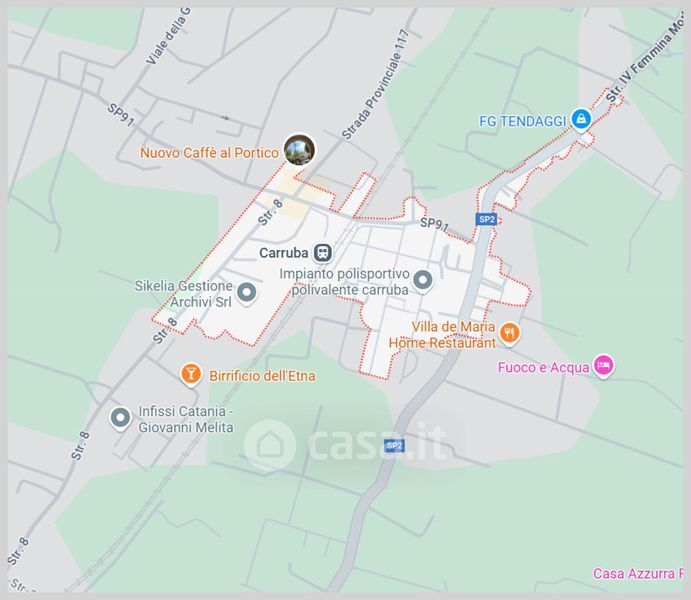Click the FG TENDAGGI text label
Screen dimensions: 691x600
pos(522,121)
